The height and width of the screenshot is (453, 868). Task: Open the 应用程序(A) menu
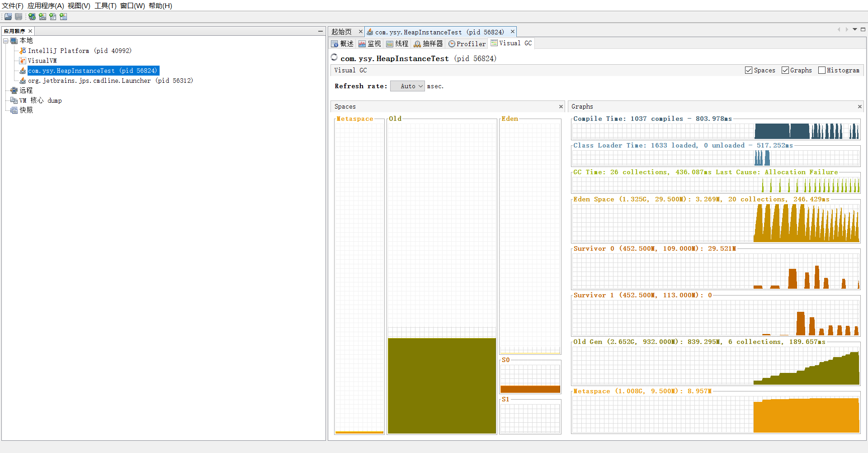point(46,6)
